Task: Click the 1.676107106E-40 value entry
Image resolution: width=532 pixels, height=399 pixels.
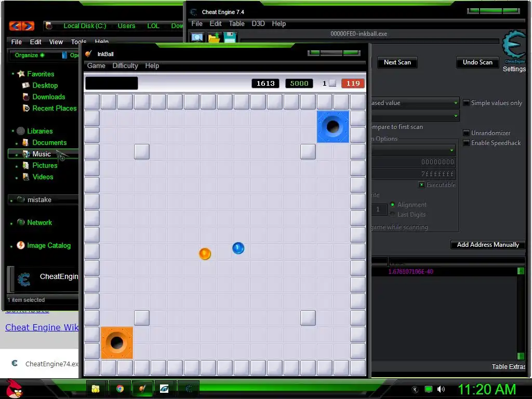Action: click(410, 271)
